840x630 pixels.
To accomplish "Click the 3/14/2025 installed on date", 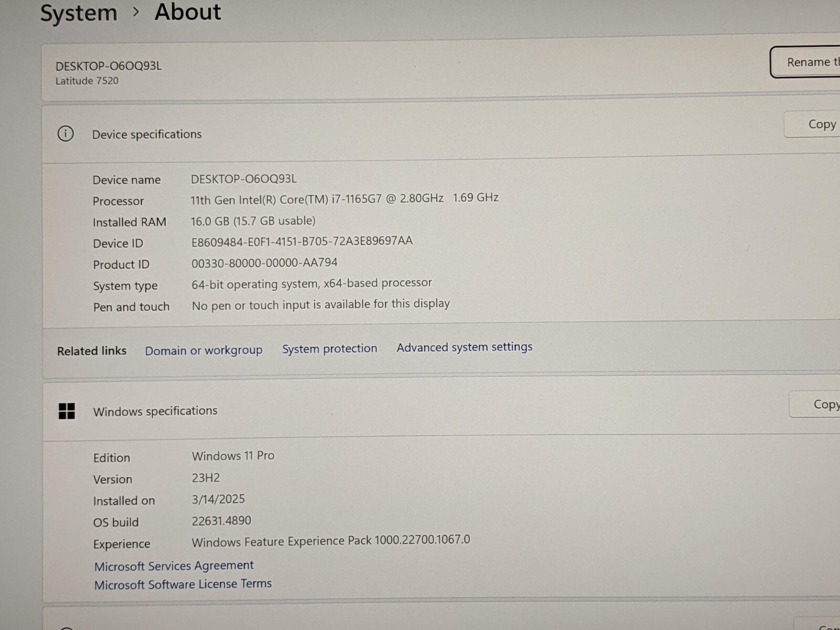I will (x=218, y=499).
